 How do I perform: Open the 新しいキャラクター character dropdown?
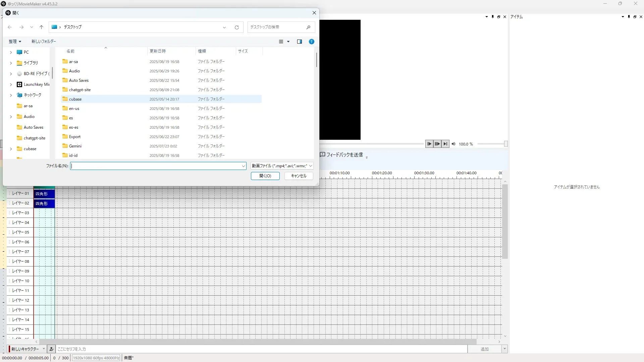click(44, 349)
